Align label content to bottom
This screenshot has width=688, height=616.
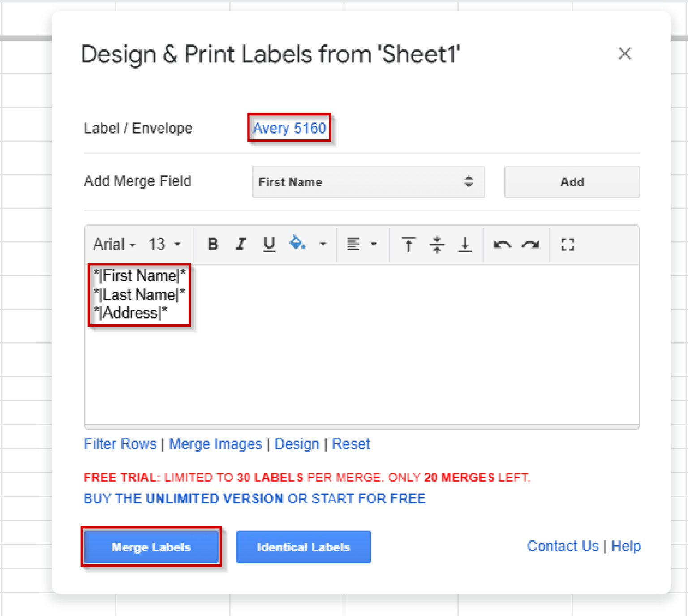(465, 244)
